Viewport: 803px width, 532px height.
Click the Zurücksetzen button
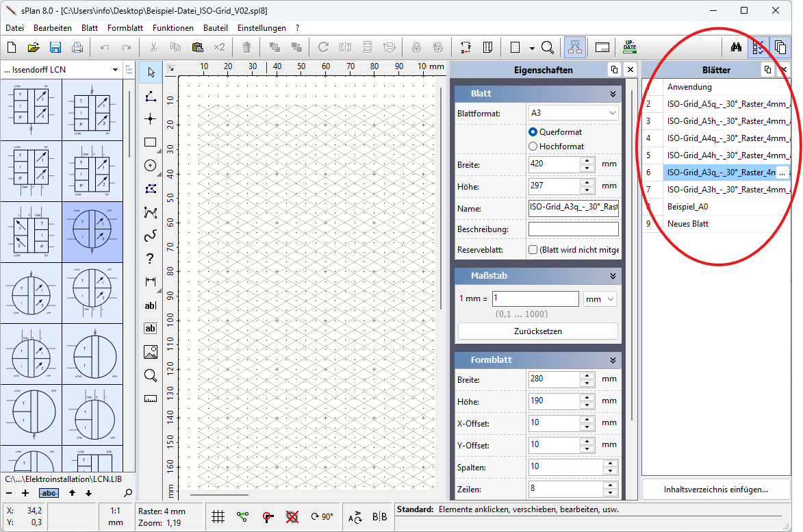click(537, 331)
